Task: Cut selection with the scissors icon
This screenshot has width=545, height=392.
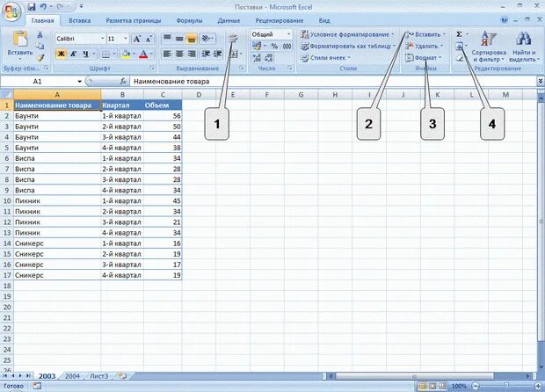Action: [40, 34]
